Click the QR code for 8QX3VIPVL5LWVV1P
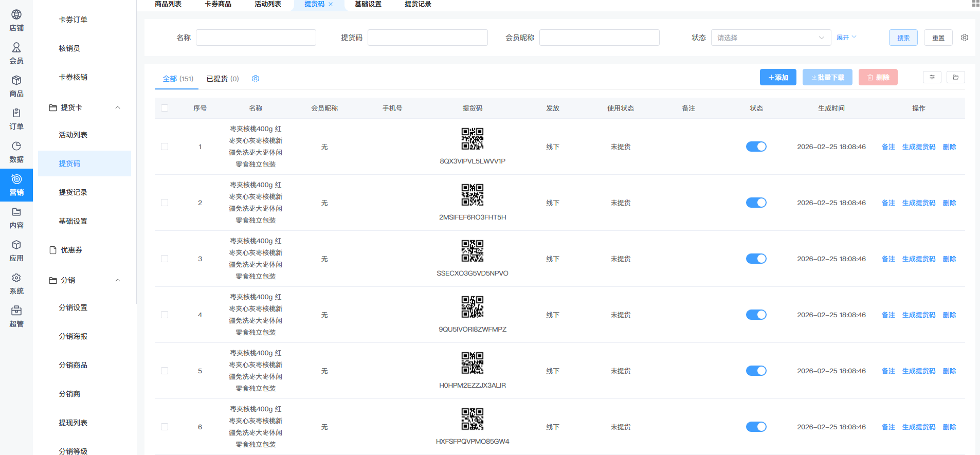Viewport: 980px width, 455px height. pos(473,139)
